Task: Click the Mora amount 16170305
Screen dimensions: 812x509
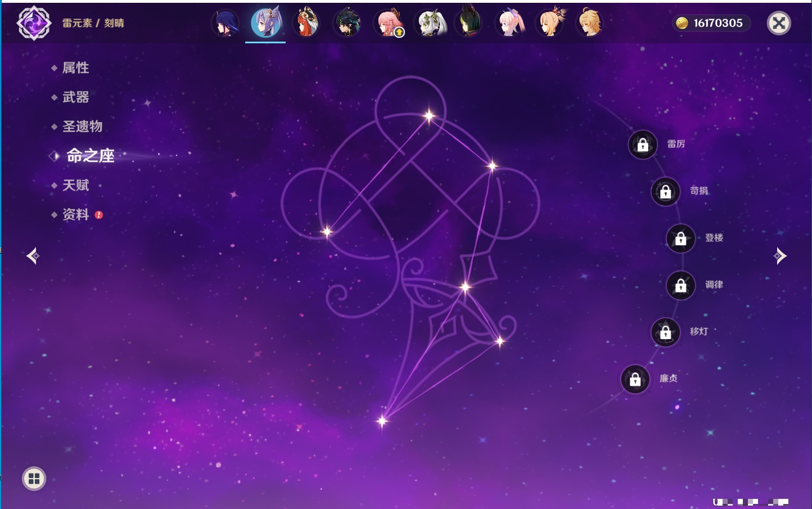Action: (x=718, y=23)
